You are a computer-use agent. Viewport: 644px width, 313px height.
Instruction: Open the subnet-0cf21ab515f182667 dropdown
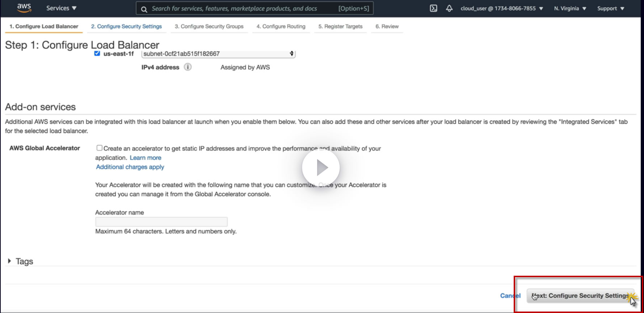tap(218, 54)
